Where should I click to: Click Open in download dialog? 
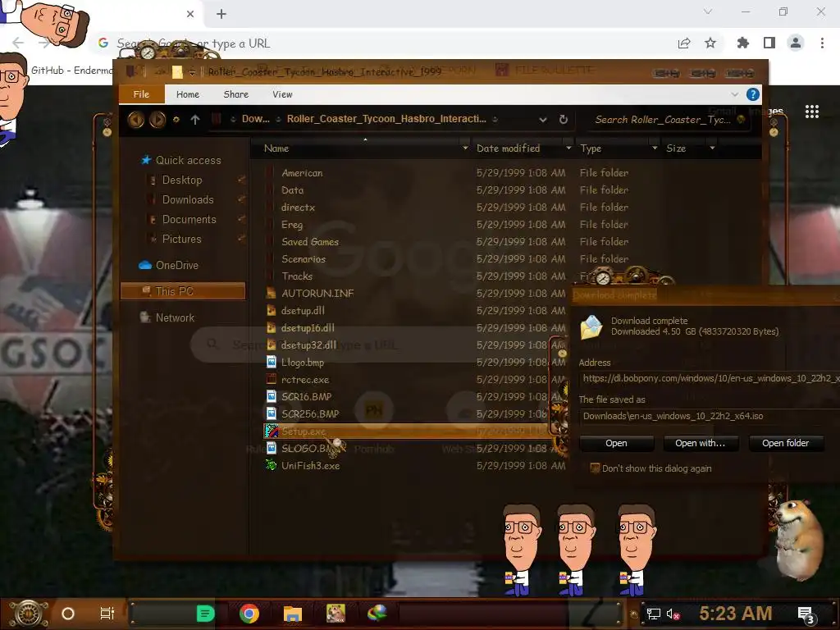point(616,443)
